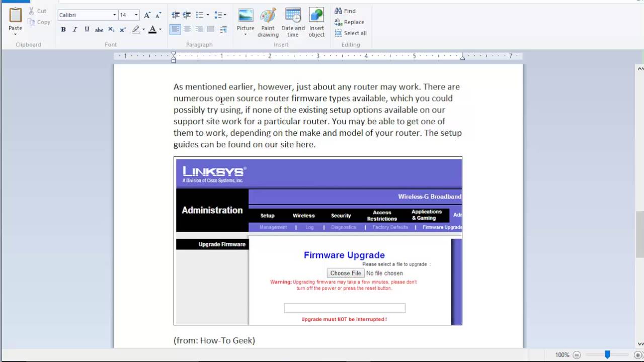Open the Calibri font family dropdown
644x362 pixels.
[114, 15]
